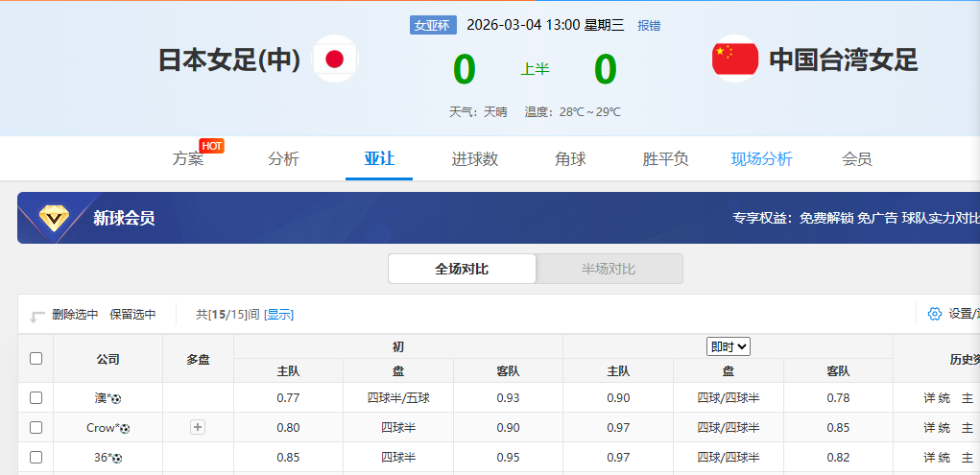Screen dimensions: 980x475
Task: Click the China flag icon
Action: pos(734,59)
